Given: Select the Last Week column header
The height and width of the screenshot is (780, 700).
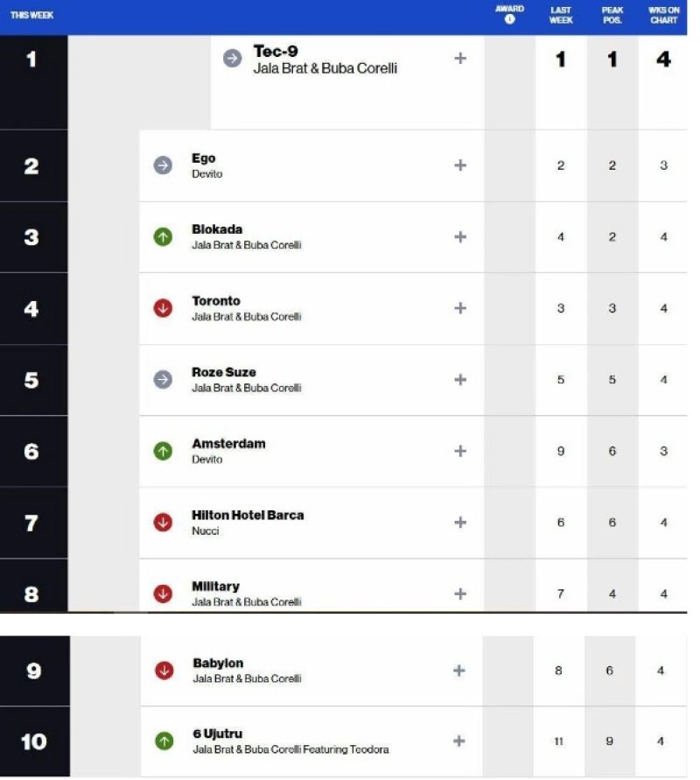Looking at the screenshot, I should (x=561, y=15).
